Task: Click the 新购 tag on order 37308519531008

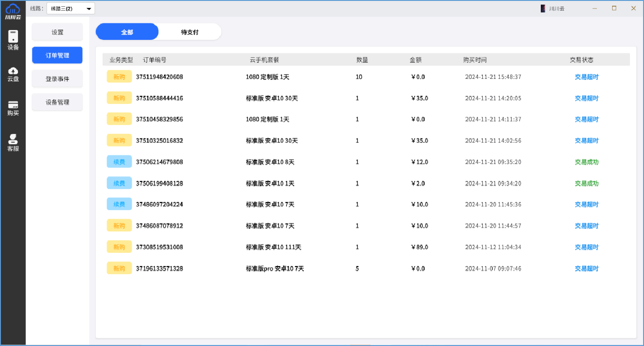Action: (119, 247)
